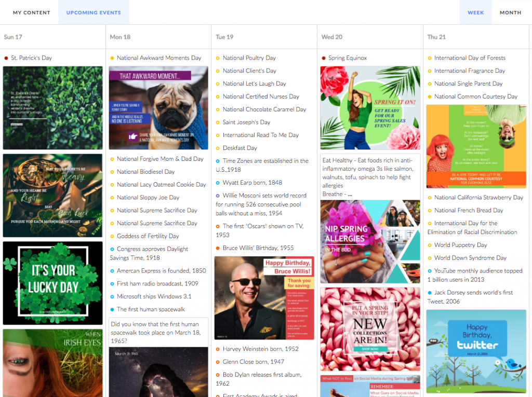Open 'The first Oscars shown on TV, 1953'
532x397 pixels.
point(260,230)
